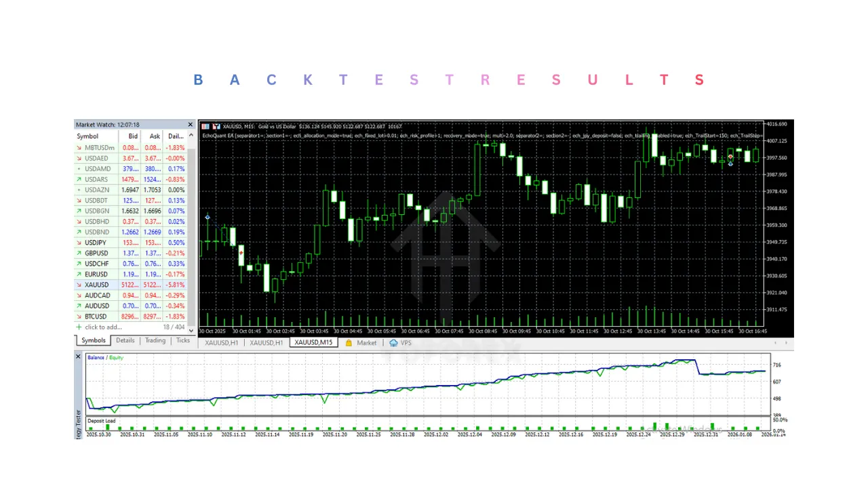The width and height of the screenshot is (868, 488).
Task: Open the VPS cloud icon
Action: (x=393, y=343)
